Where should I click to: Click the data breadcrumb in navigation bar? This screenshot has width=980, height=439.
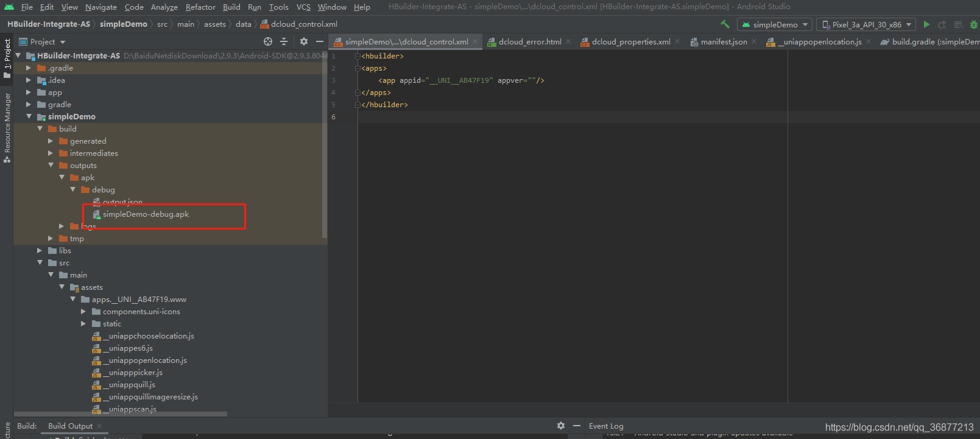244,24
